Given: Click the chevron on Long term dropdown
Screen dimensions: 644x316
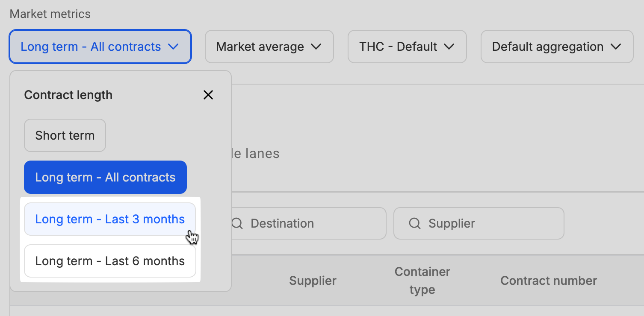Looking at the screenshot, I should [173, 47].
